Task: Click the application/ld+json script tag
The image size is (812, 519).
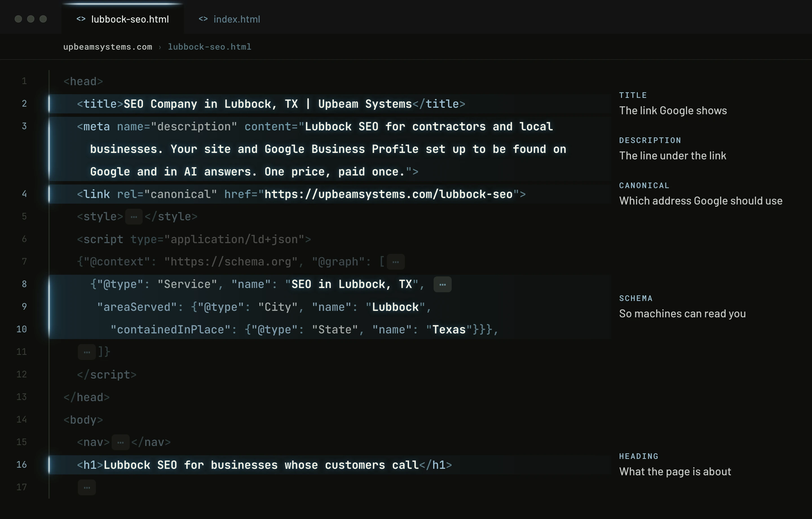Action: pos(194,239)
